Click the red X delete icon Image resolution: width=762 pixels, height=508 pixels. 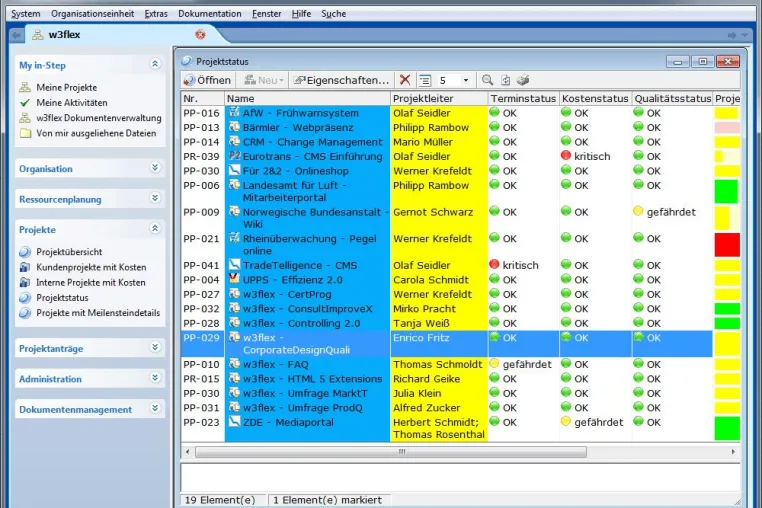[x=405, y=80]
